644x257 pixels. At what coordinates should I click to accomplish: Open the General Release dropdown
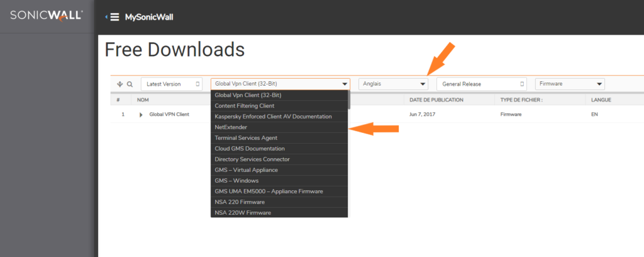click(x=481, y=84)
